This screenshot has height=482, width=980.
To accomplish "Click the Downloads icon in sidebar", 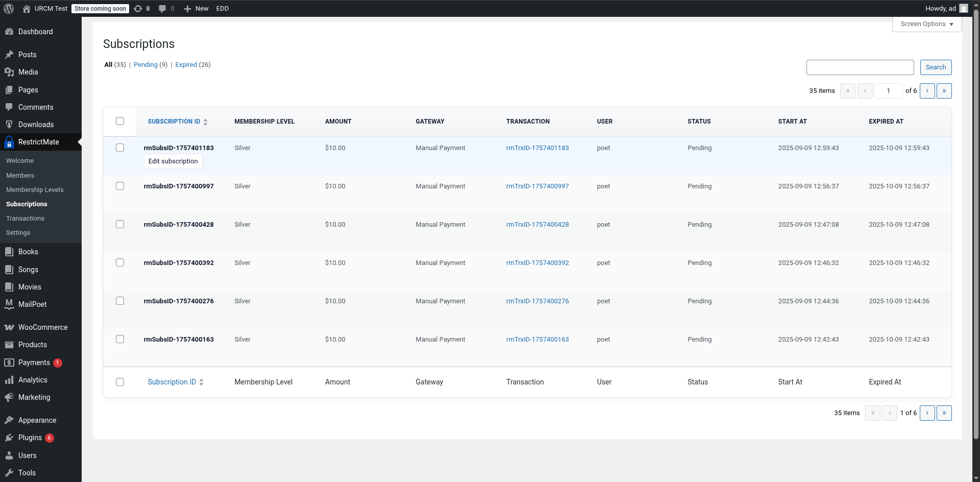I will [9, 125].
